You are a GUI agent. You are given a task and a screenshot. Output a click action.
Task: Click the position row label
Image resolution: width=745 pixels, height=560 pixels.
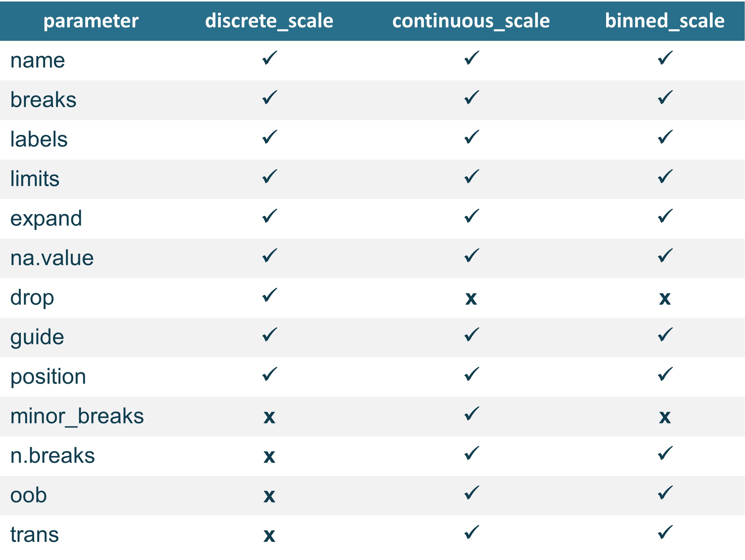pos(48,376)
